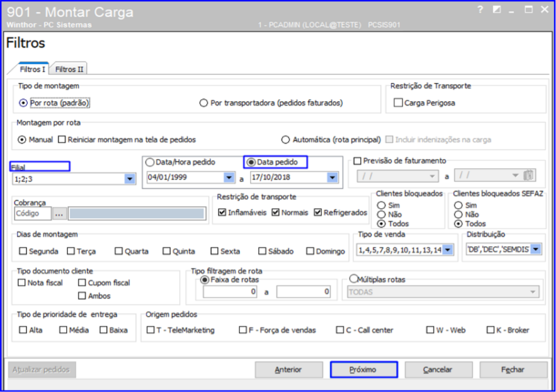556x392 pixels.
Task: Click Cobrança description field
Action: click(137, 214)
